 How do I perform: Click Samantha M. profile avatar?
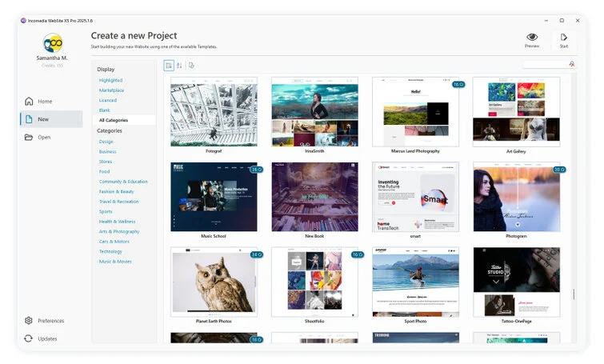point(52,43)
